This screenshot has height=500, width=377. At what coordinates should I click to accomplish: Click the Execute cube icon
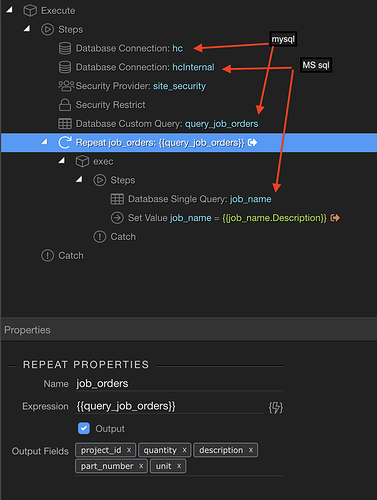coord(30,11)
